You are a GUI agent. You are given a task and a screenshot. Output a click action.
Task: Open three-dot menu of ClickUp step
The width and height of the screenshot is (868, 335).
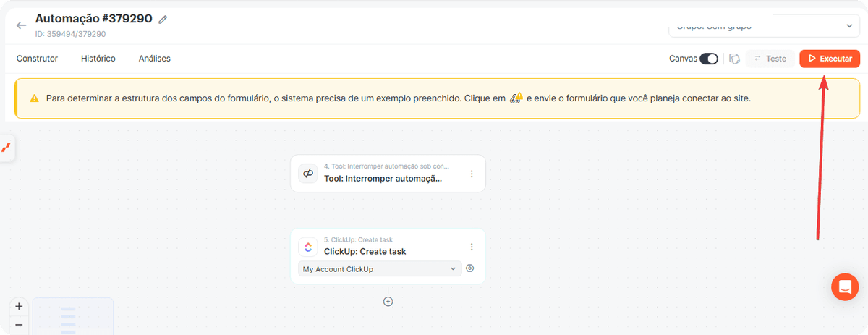472,247
